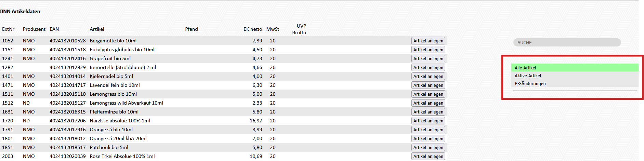Click the ExtNr column header

8,29
